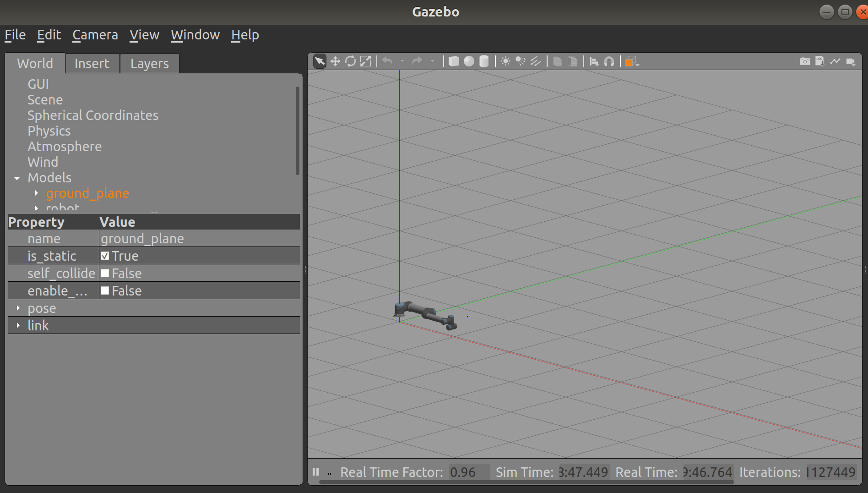This screenshot has width=868, height=493.
Task: Open the Camera menu
Action: (95, 35)
